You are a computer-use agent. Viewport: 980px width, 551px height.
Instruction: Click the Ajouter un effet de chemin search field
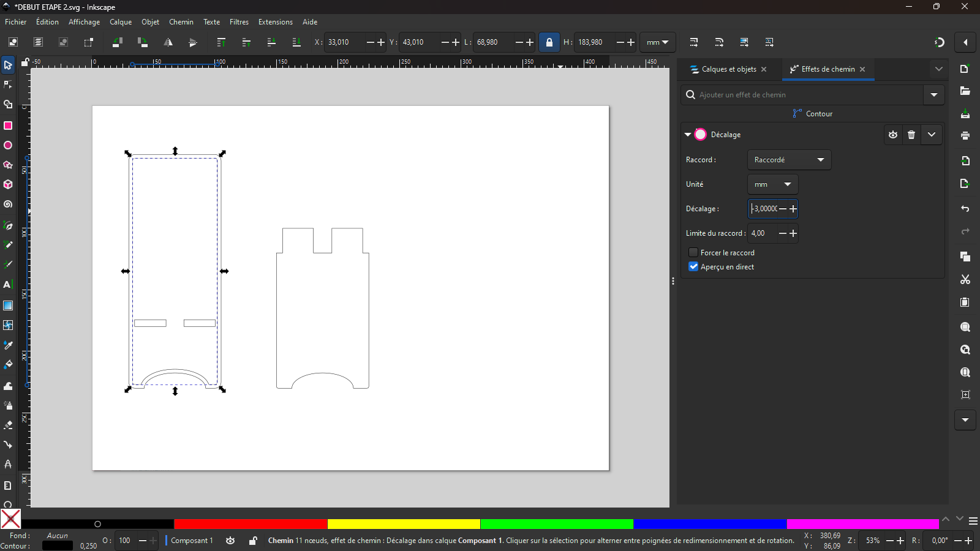pos(802,95)
